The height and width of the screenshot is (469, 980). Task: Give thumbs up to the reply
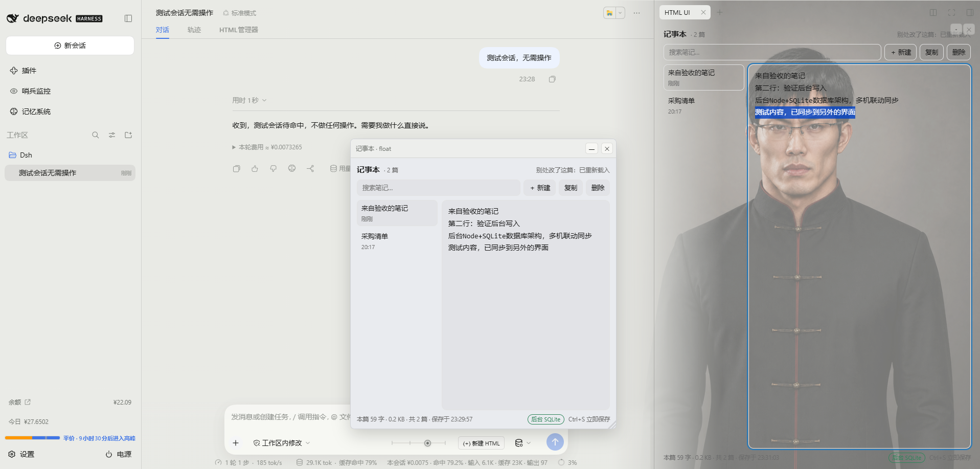click(255, 168)
